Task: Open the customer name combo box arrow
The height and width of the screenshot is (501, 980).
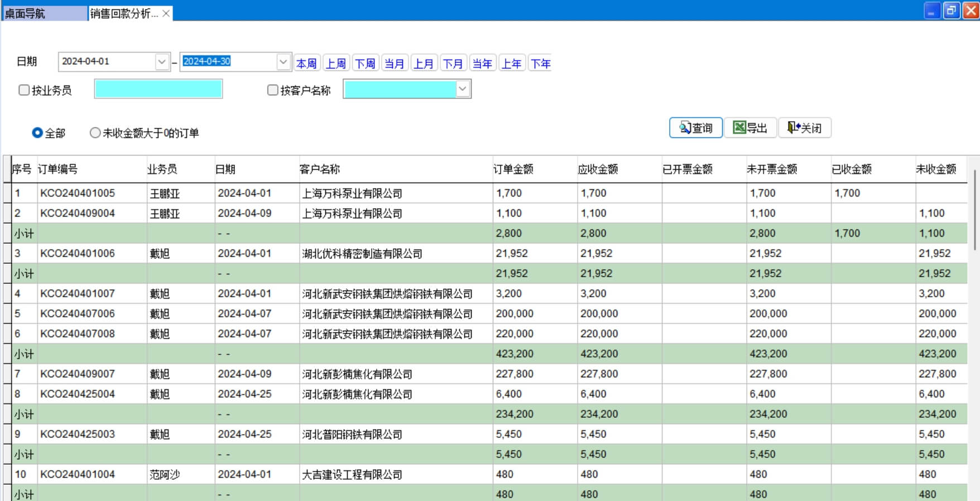Action: coord(463,89)
